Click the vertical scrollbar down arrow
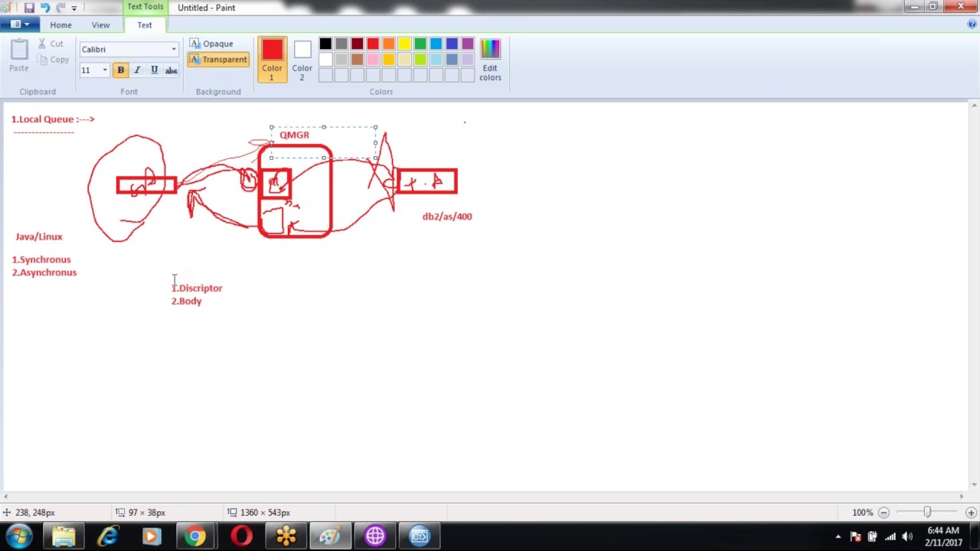980x551 pixels. pos(974,484)
